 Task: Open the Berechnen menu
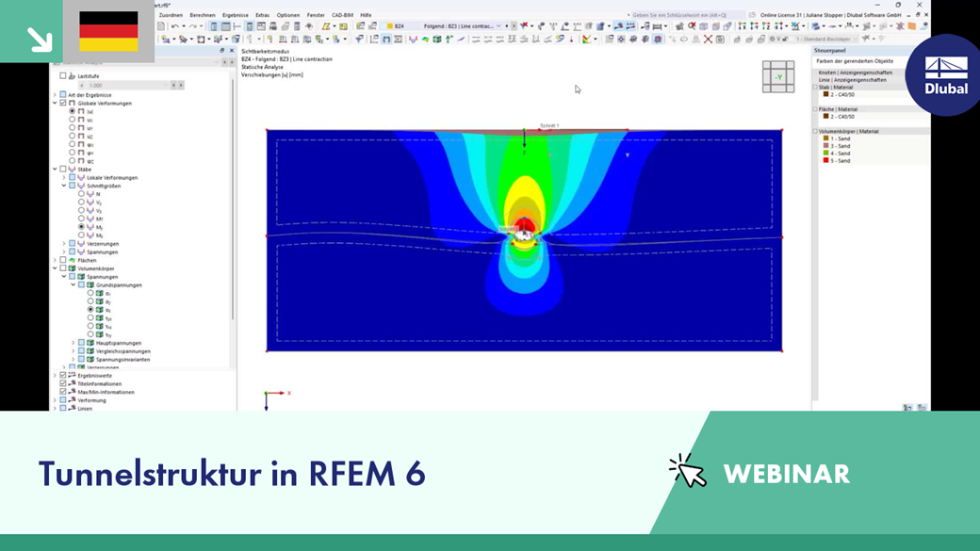pyautogui.click(x=203, y=15)
